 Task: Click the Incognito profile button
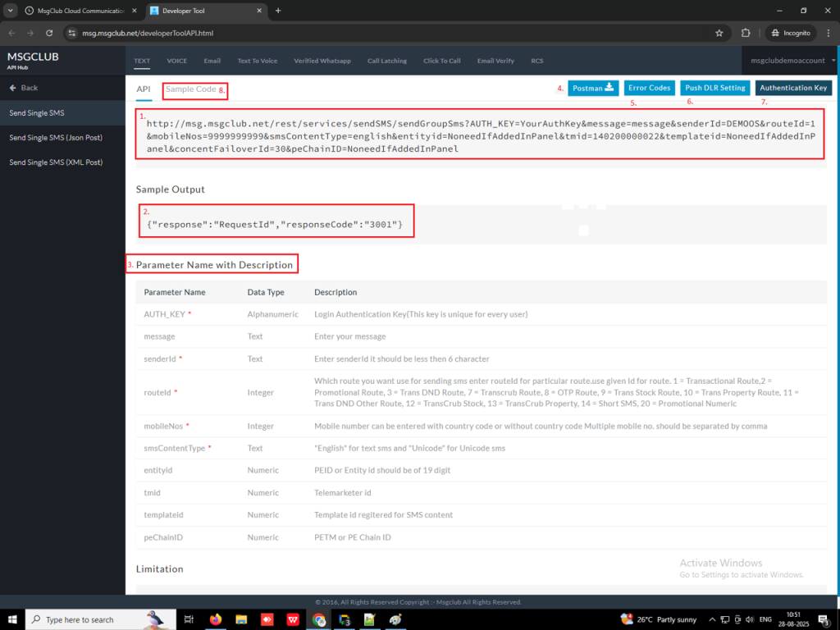pos(791,33)
